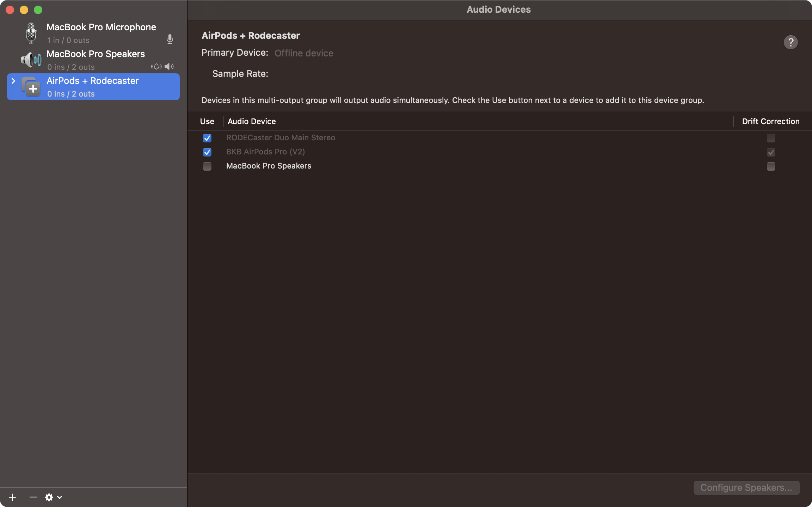Click the plus button to add device

pos(13,497)
